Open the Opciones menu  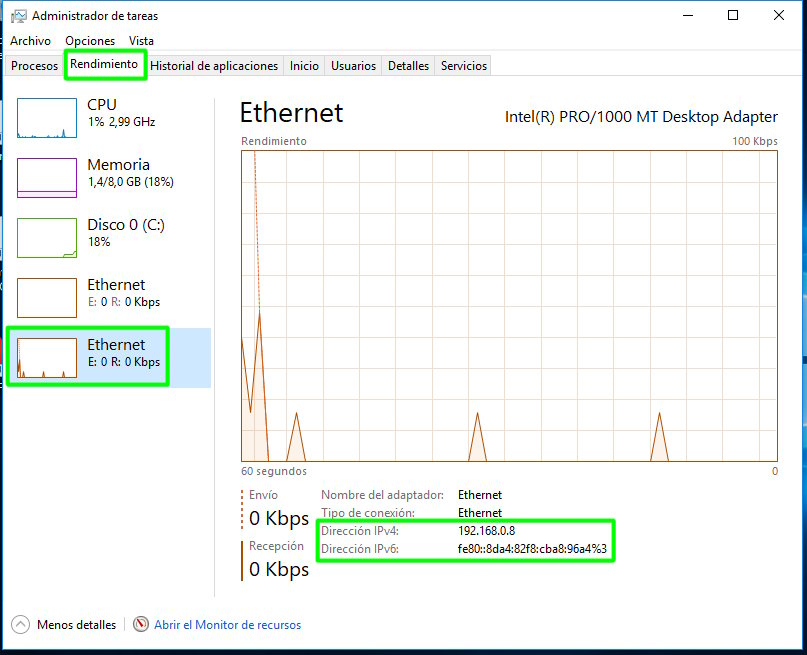coord(90,41)
